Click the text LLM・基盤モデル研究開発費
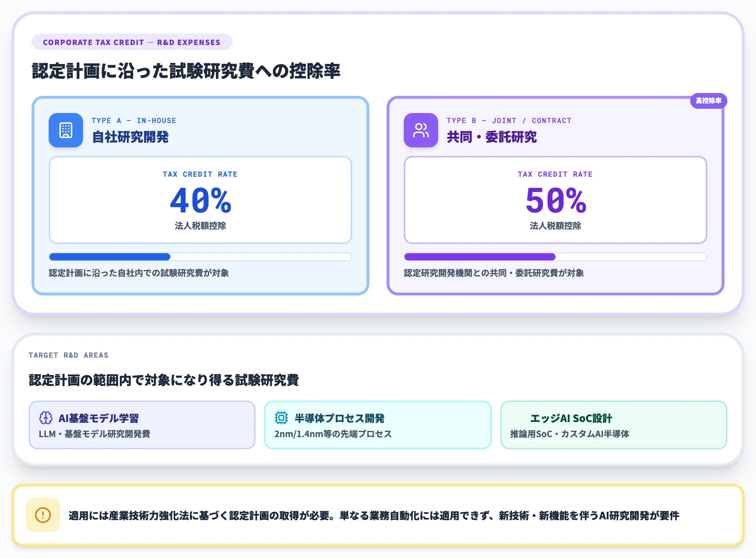Image resolution: width=756 pixels, height=558 pixels. pyautogui.click(x=94, y=434)
